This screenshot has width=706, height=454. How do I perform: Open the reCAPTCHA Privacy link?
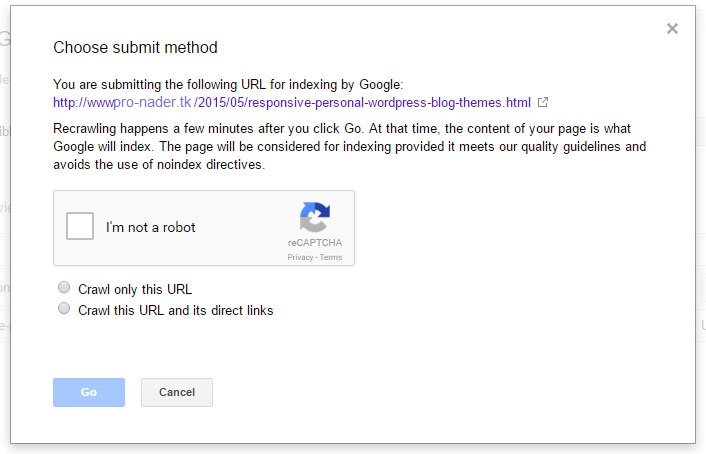299,257
